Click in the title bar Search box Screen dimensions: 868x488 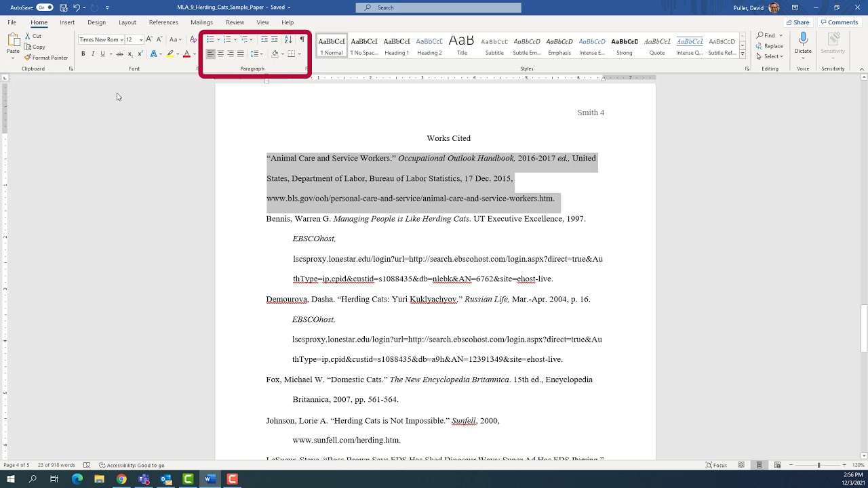438,7
